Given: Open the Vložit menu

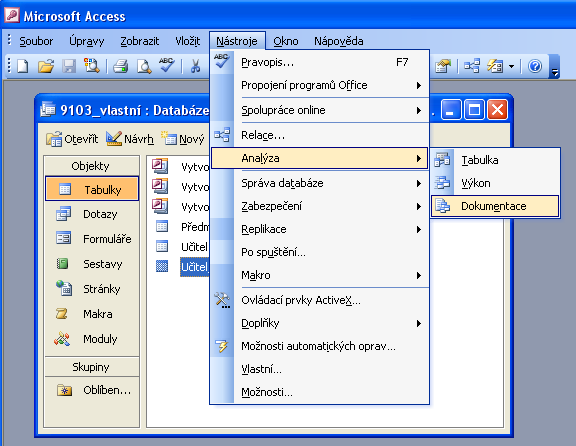Looking at the screenshot, I should 188,41.
